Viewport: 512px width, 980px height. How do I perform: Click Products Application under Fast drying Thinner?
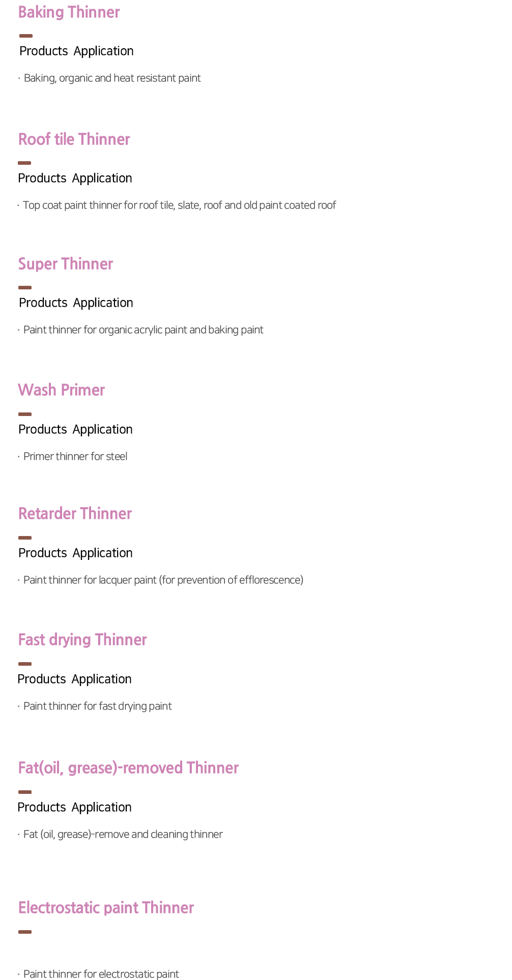[74, 679]
